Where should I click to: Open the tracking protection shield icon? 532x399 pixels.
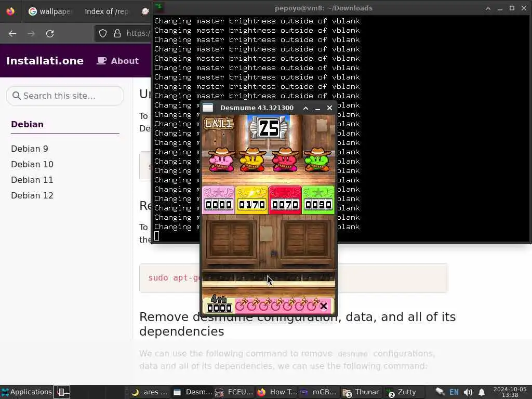[x=103, y=33]
